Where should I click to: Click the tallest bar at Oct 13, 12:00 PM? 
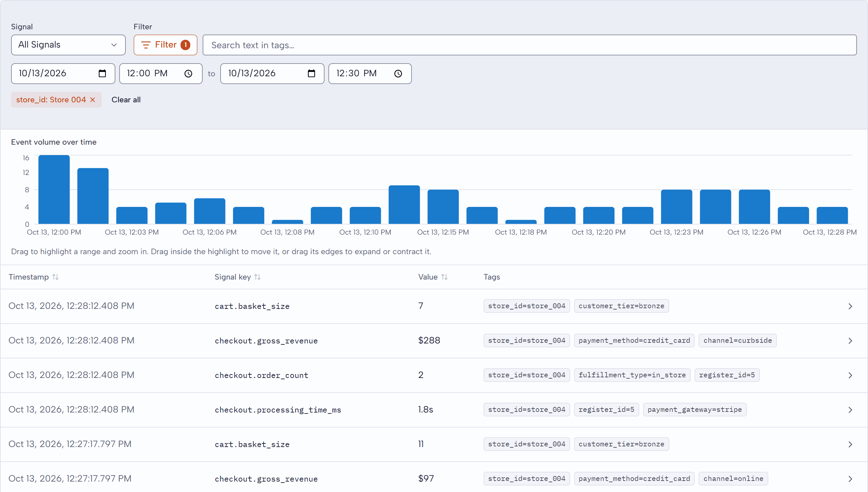[x=54, y=190]
